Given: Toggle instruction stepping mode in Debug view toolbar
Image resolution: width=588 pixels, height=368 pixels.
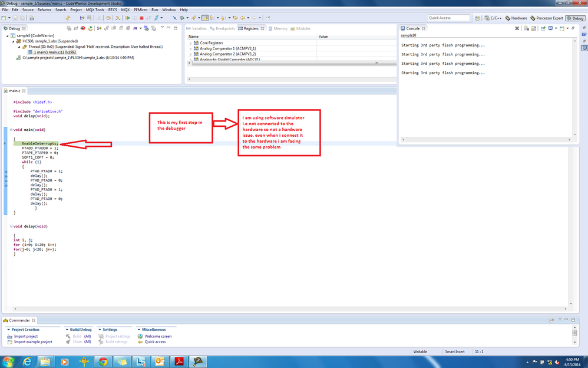Looking at the screenshot, I should 99,28.
